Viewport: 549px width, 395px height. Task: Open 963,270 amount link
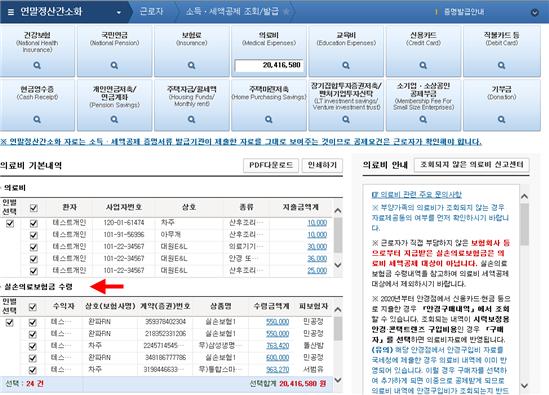[x=277, y=370]
